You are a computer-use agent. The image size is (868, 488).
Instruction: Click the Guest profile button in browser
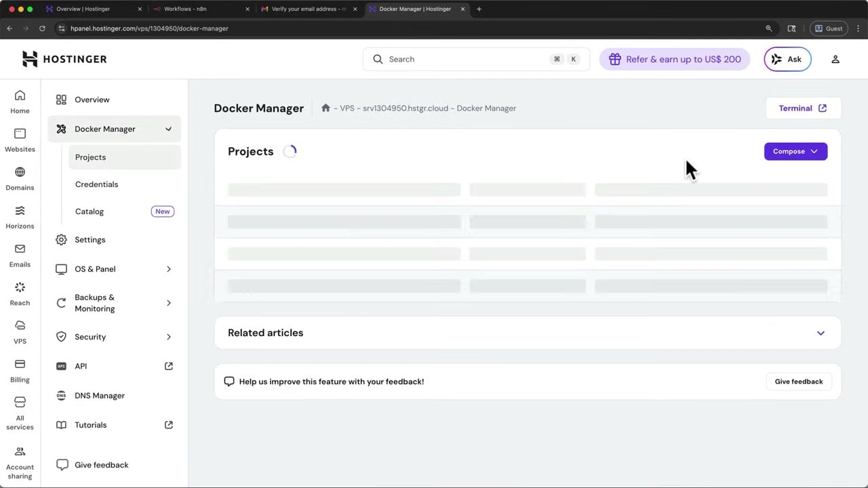pos(829,28)
